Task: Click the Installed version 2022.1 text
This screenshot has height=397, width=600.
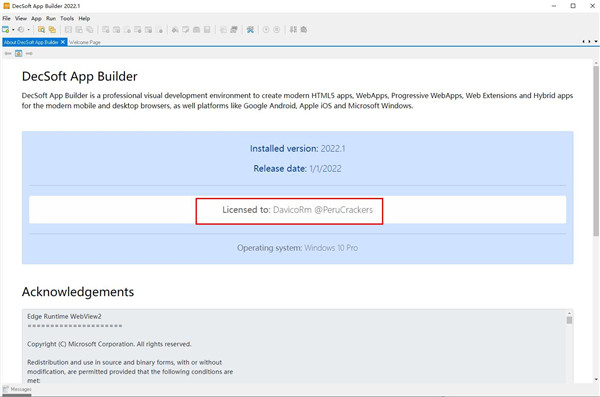Action: [x=297, y=149]
